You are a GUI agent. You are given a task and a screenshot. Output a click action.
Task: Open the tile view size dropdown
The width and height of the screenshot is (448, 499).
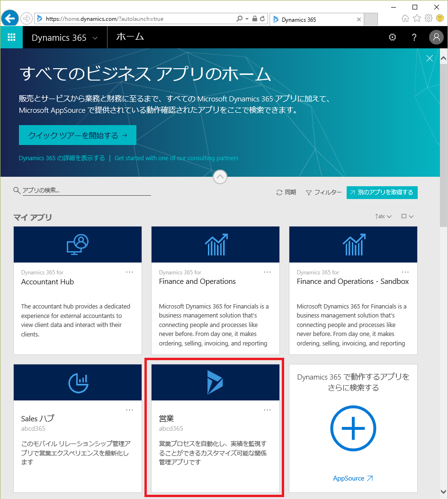407,217
